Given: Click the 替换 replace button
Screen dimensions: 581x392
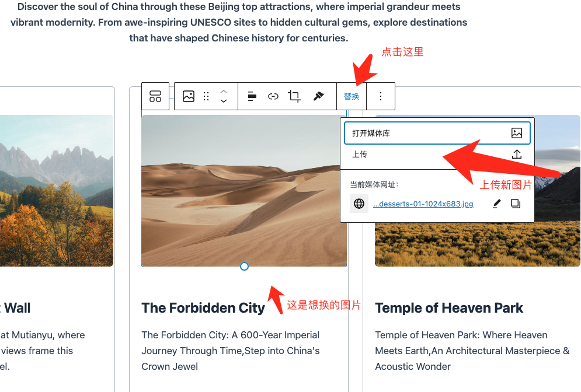Looking at the screenshot, I should point(352,96).
